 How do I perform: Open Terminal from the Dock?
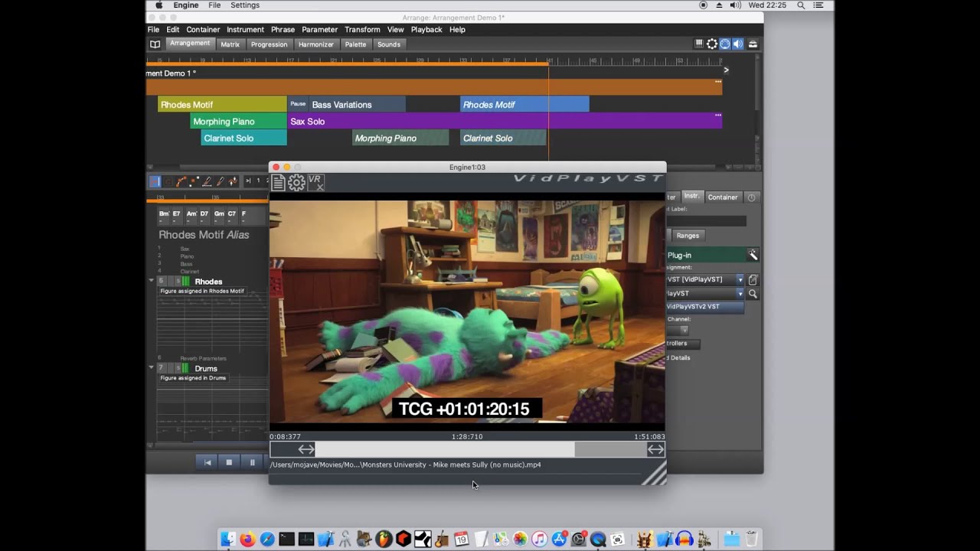tap(286, 540)
